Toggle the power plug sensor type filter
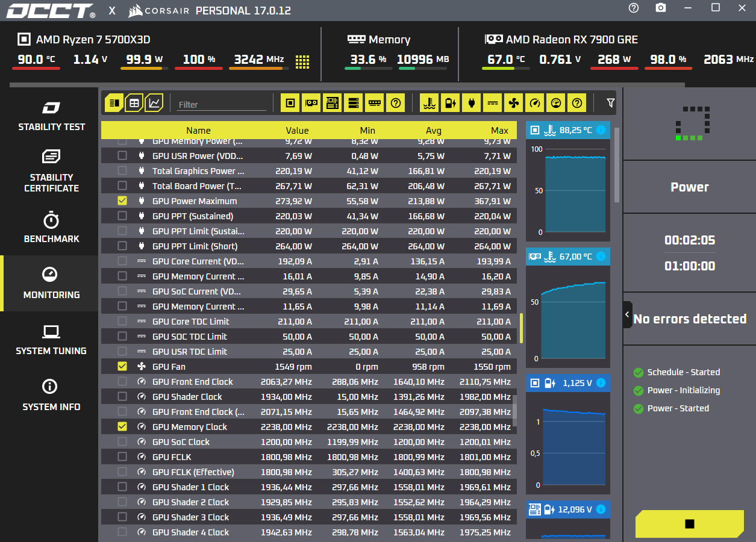Image resolution: width=756 pixels, height=542 pixels. [x=472, y=103]
